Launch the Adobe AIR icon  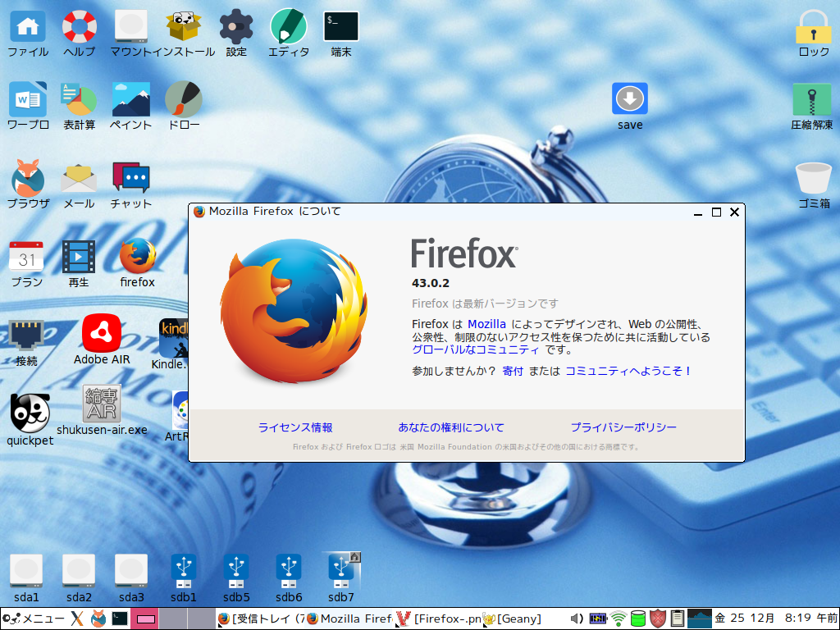102,333
